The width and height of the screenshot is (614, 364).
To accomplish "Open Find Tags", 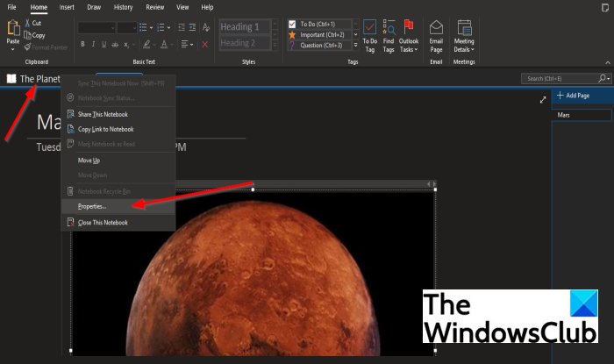I will click(x=389, y=32).
